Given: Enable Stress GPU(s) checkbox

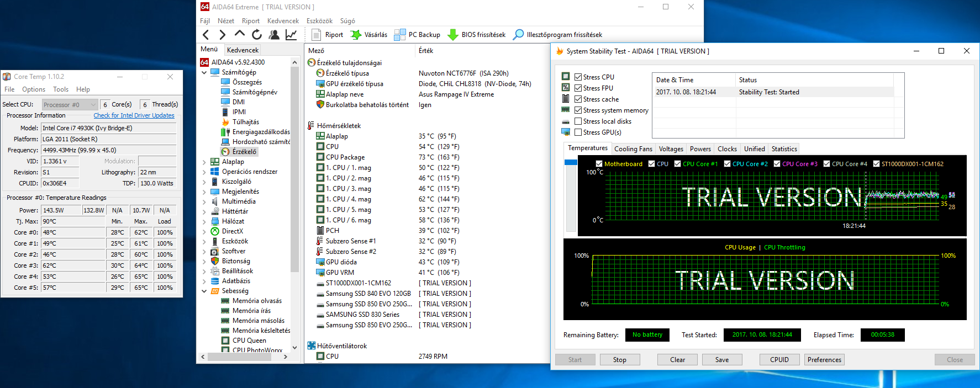Looking at the screenshot, I should pyautogui.click(x=578, y=132).
